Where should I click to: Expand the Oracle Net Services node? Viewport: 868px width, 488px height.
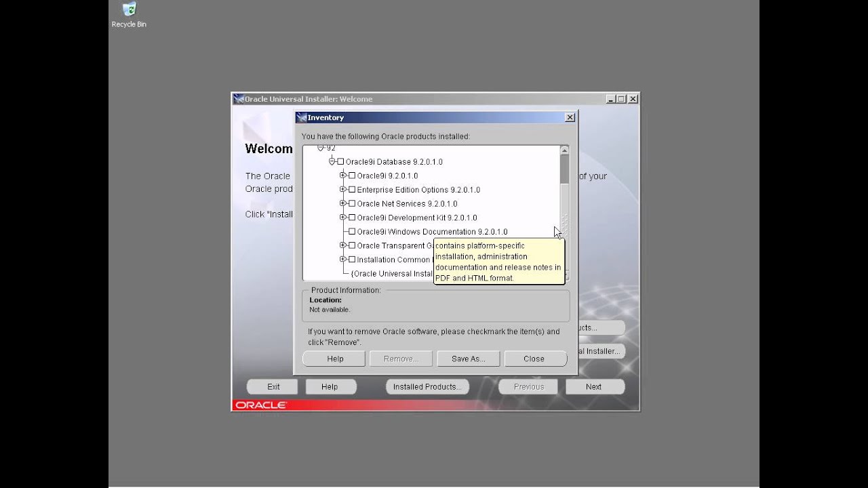[343, 203]
